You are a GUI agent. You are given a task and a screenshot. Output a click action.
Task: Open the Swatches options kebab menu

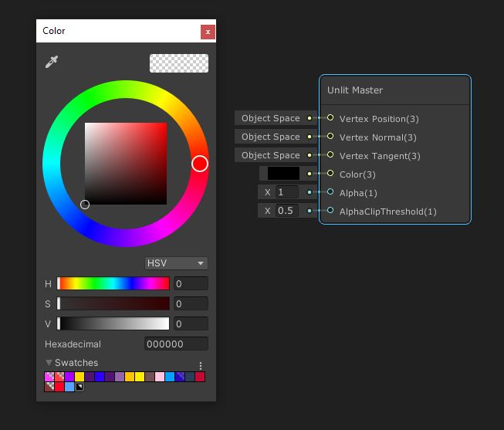click(201, 366)
